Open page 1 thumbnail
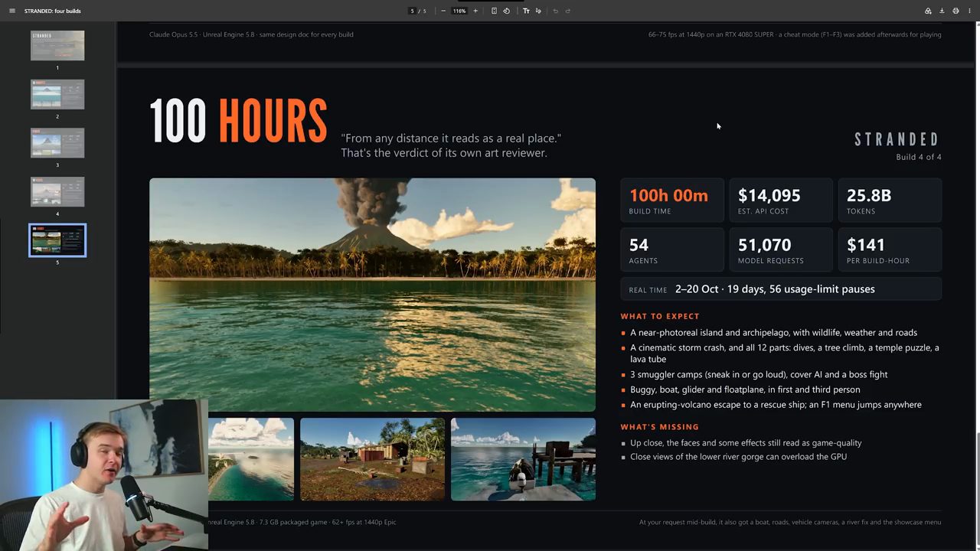This screenshot has height=551, width=980. tap(57, 45)
